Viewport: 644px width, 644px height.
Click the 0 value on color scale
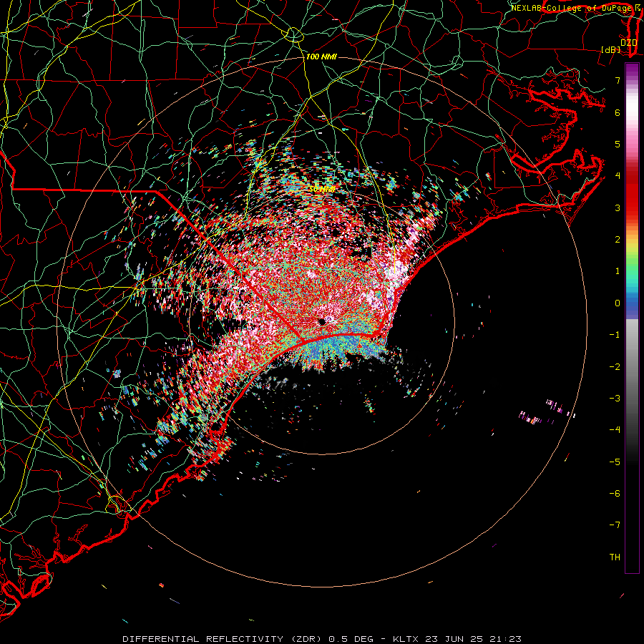point(618,303)
